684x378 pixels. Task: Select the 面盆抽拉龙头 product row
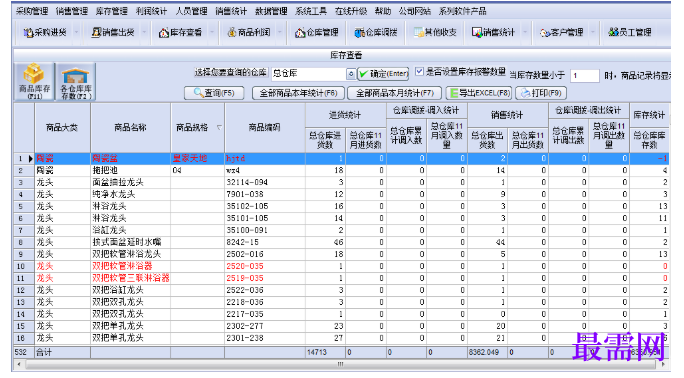[x=342, y=183]
